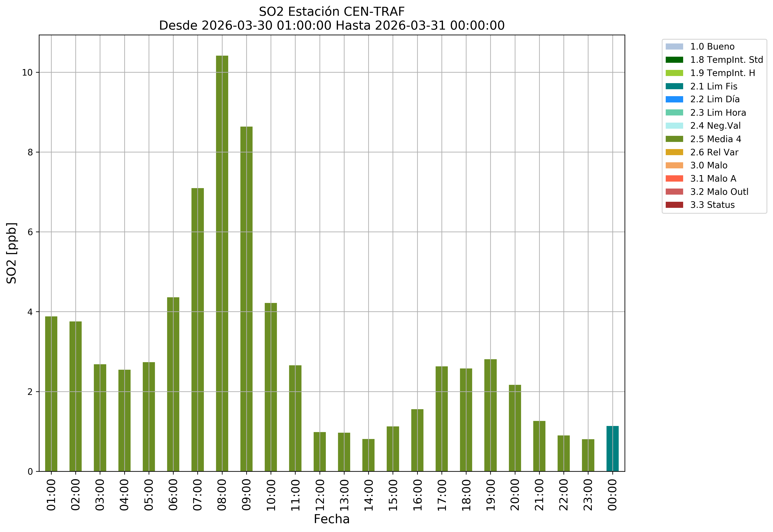The height and width of the screenshot is (532, 773).
Task: Click the chart title SO2 Estación CEN-TRAF
Action: (331, 12)
